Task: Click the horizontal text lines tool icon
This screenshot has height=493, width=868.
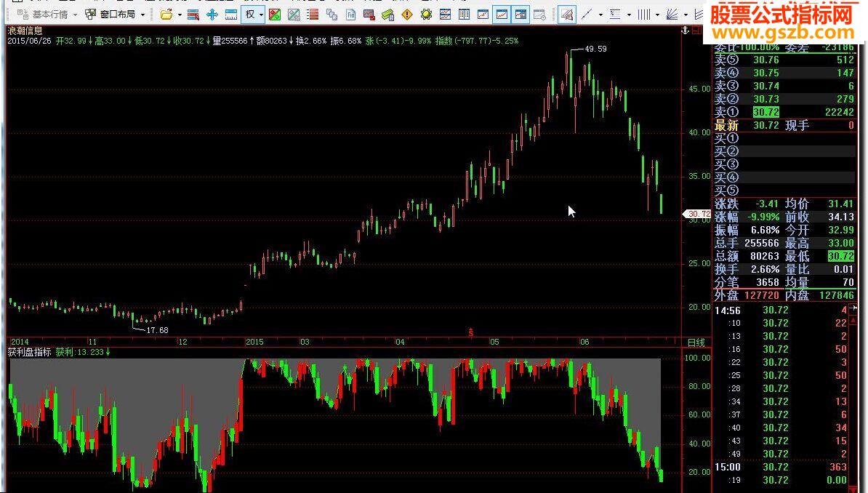Action: [x=615, y=15]
